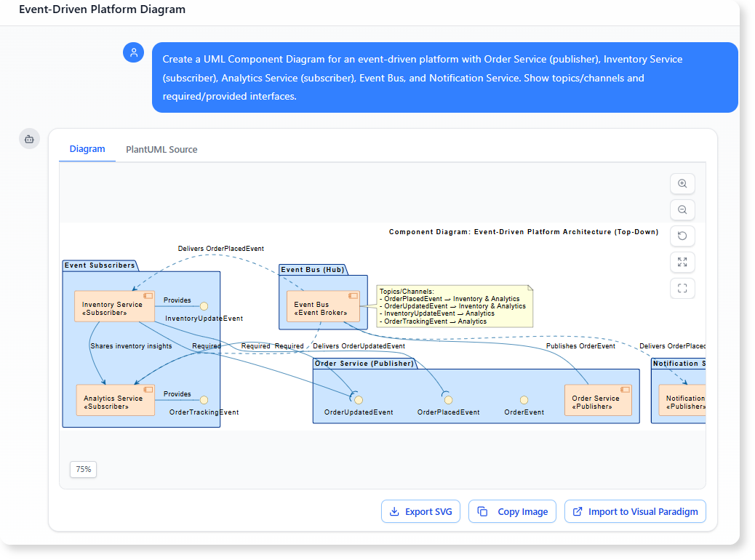This screenshot has height=560, width=755.
Task: Switch to the PlantUML Source tab
Action: tap(161, 149)
